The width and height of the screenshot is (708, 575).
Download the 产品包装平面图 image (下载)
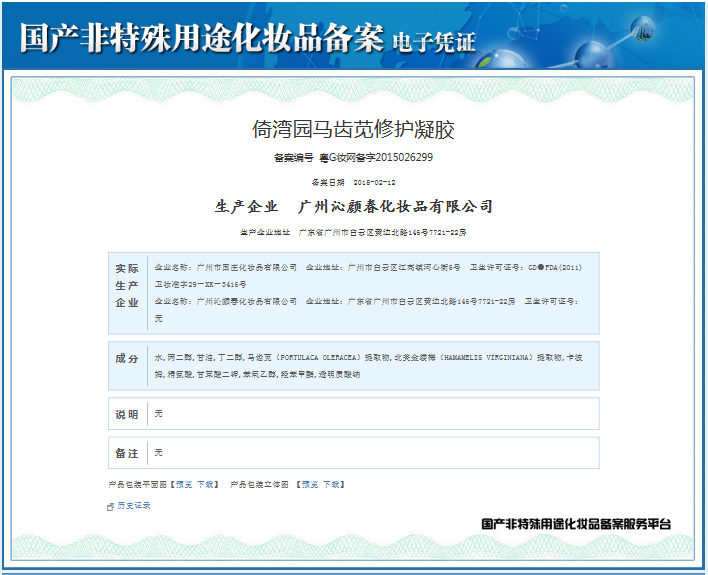[206, 484]
